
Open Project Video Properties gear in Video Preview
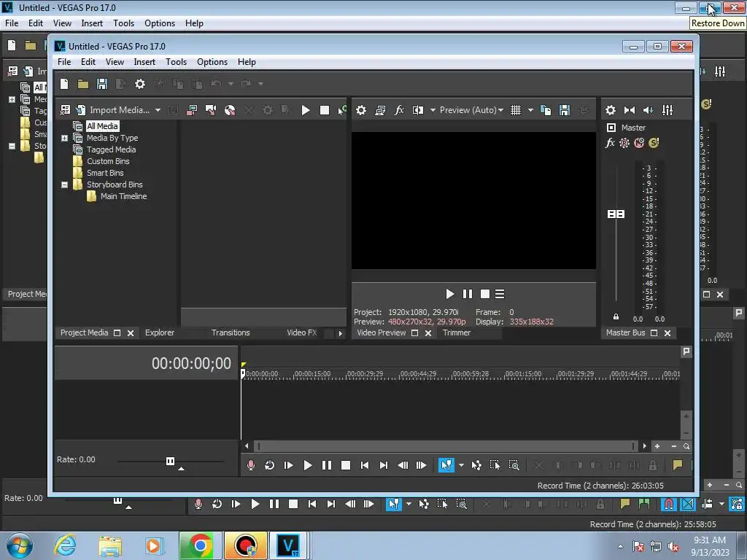click(x=361, y=110)
